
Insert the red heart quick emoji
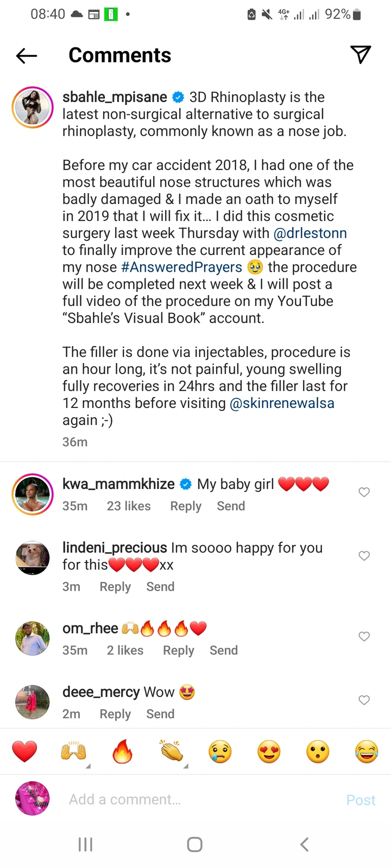click(24, 752)
